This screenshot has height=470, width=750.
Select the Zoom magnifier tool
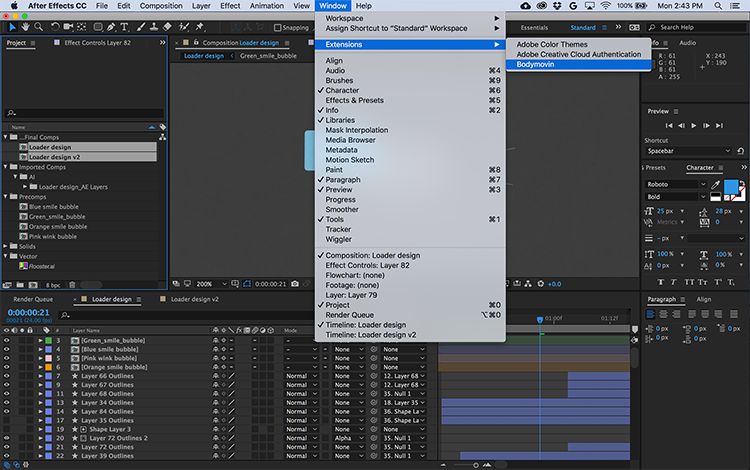coord(38,27)
